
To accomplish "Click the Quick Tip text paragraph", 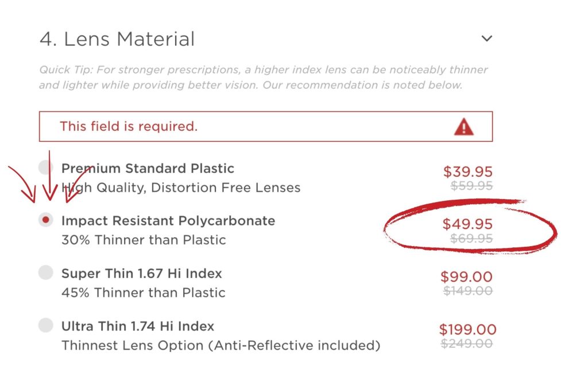I will point(264,77).
